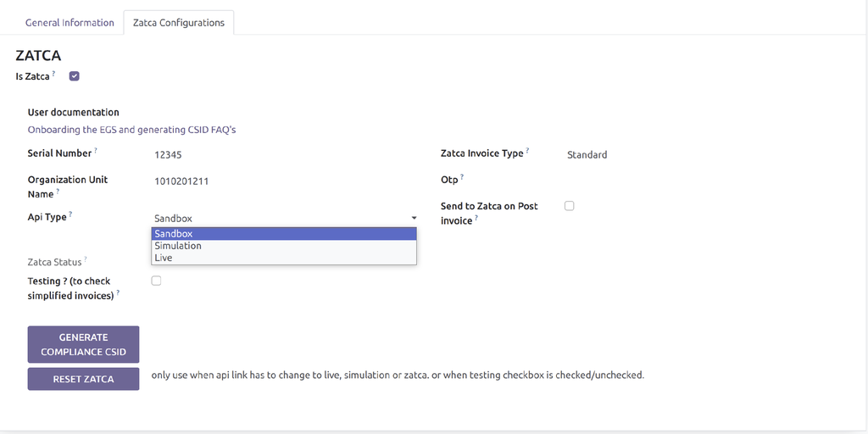Screen dimensions: 868x434
Task: Select the Zatca Configurations tab
Action: pyautogui.click(x=178, y=23)
